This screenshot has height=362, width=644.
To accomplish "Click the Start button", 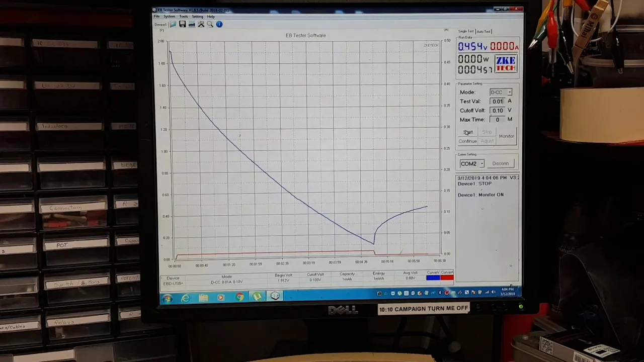I will pos(468,132).
